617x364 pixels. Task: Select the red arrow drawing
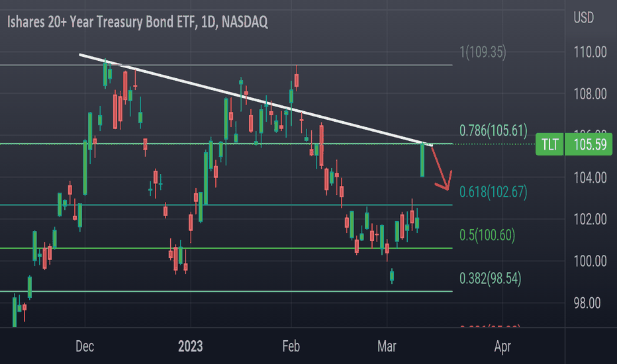pyautogui.click(x=442, y=168)
